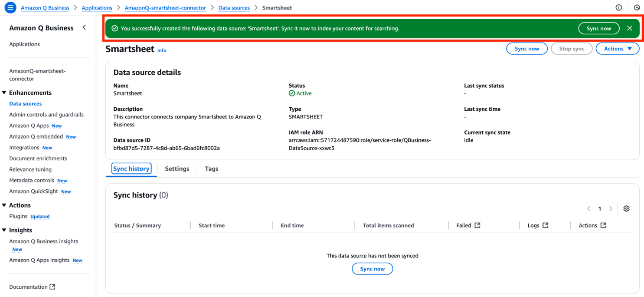
Task: Click Sync now in the green banner
Action: (x=599, y=28)
